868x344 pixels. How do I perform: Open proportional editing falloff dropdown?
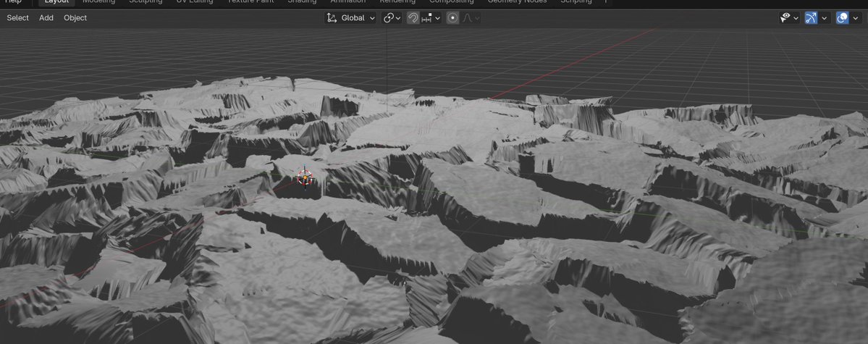[x=470, y=17]
